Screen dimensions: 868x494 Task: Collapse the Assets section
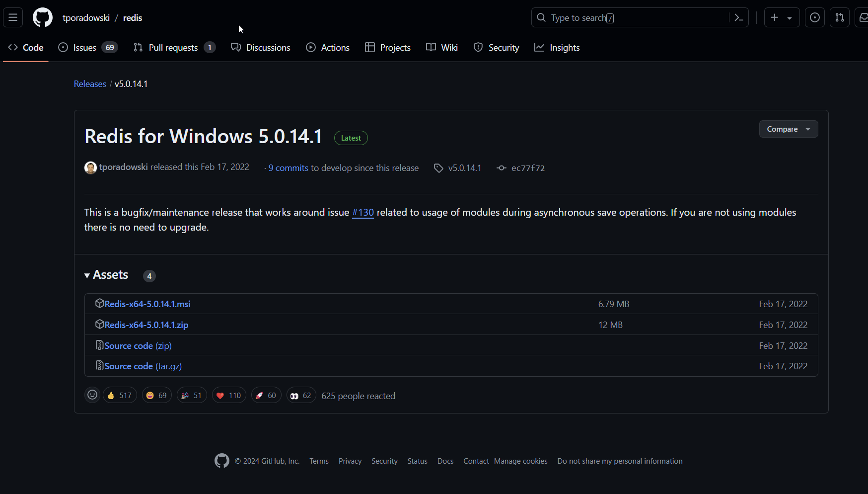pos(106,275)
